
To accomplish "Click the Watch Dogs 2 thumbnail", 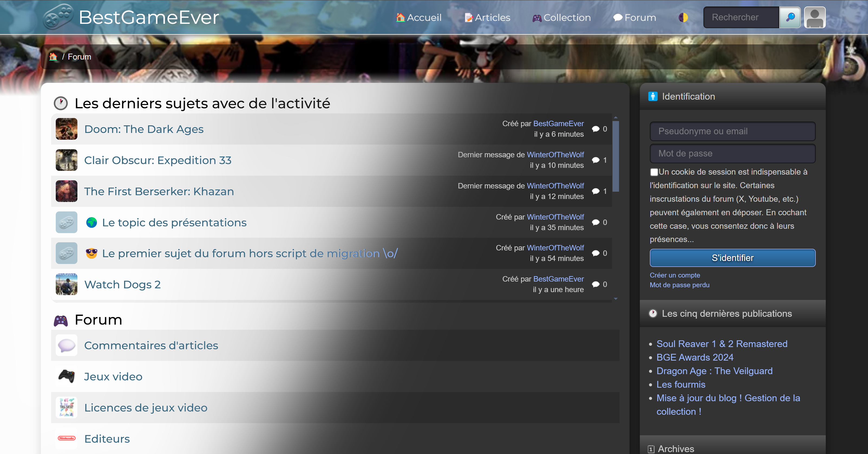I will [66, 284].
